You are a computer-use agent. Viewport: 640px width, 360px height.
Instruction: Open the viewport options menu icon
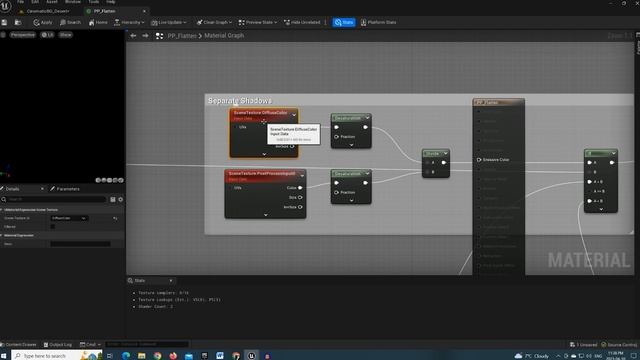pyautogui.click(x=3, y=35)
